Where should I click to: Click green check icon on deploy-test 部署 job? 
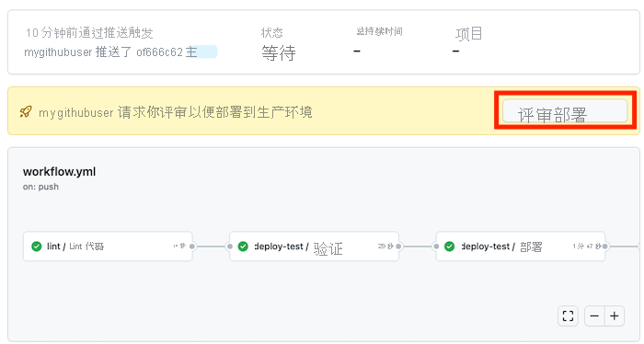tap(450, 247)
